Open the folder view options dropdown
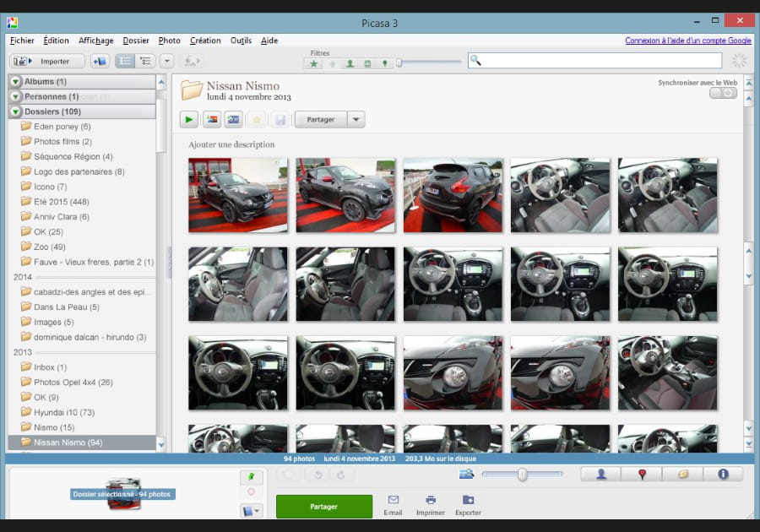This screenshot has height=532, width=760. click(166, 61)
